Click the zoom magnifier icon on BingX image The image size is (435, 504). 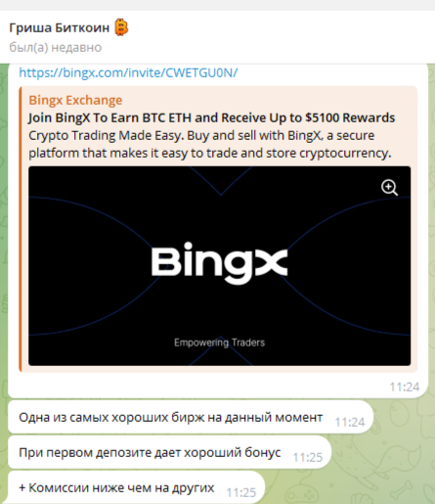(x=389, y=188)
